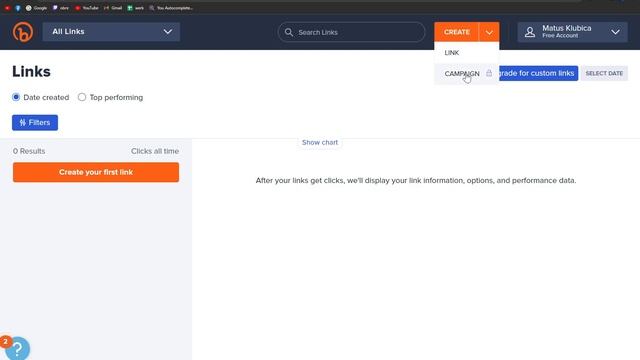Image resolution: width=640 pixels, height=360 pixels.
Task: Open the Filters button
Action: click(x=35, y=122)
